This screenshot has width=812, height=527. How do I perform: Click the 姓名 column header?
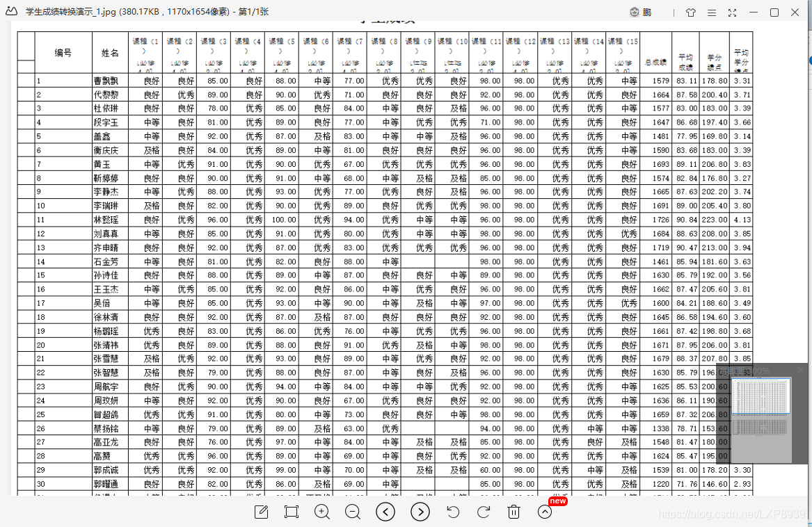[x=111, y=53]
